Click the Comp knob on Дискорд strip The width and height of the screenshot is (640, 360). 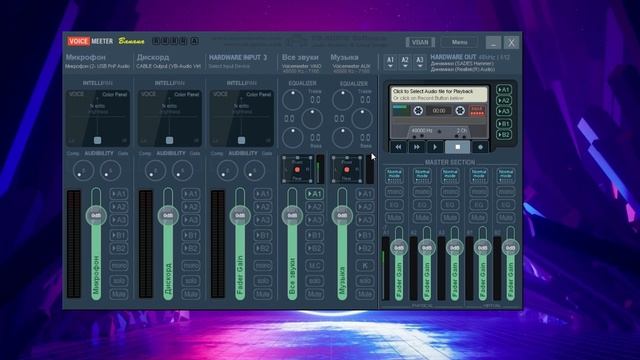[x=156, y=170]
